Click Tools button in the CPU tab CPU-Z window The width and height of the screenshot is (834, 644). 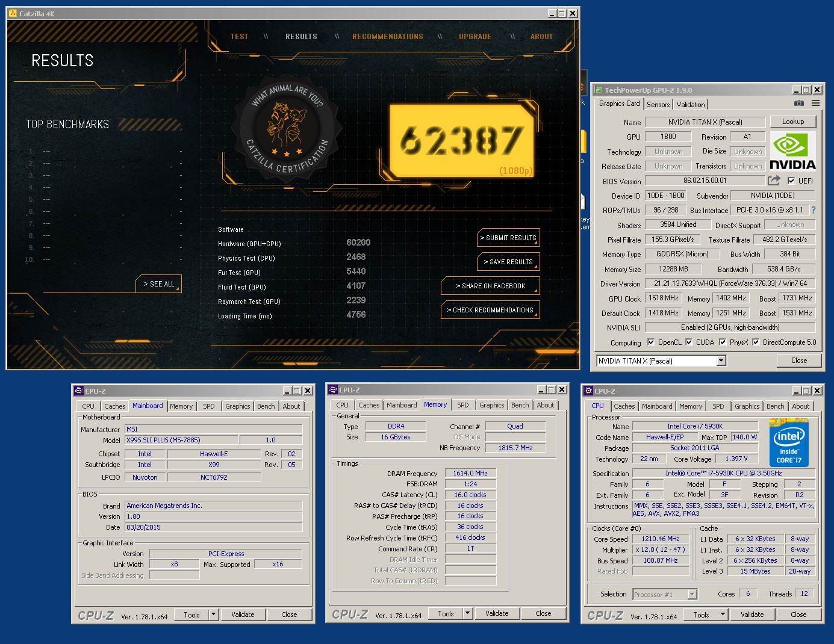pyautogui.click(x=701, y=615)
